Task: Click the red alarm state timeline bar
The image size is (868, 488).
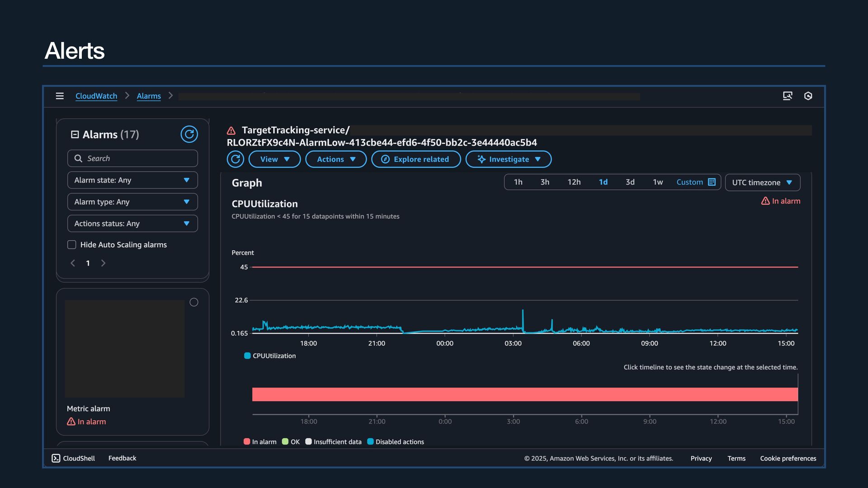Action: coord(525,394)
